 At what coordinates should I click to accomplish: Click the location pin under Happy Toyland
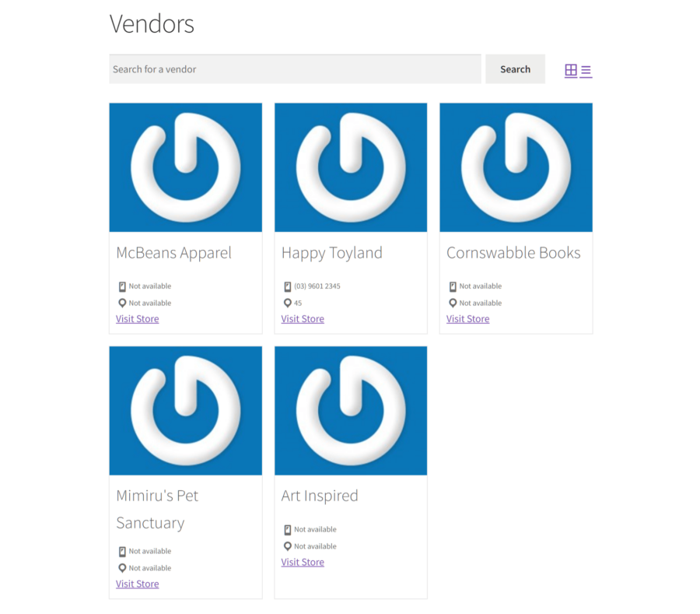287,303
